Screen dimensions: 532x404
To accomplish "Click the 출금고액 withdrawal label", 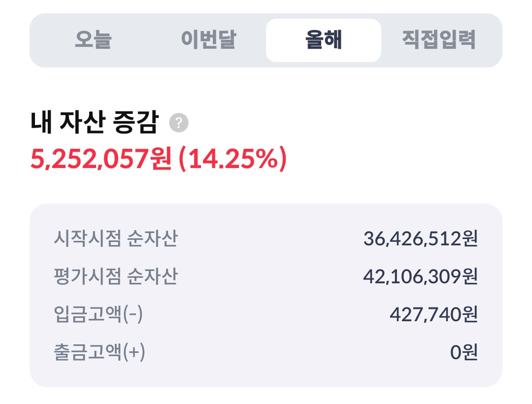I will point(88,352).
